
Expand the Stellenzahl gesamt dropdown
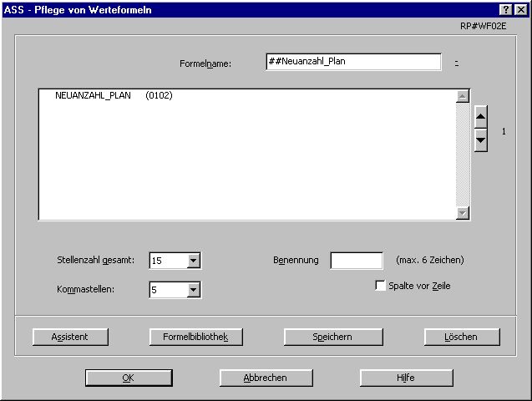(x=194, y=261)
